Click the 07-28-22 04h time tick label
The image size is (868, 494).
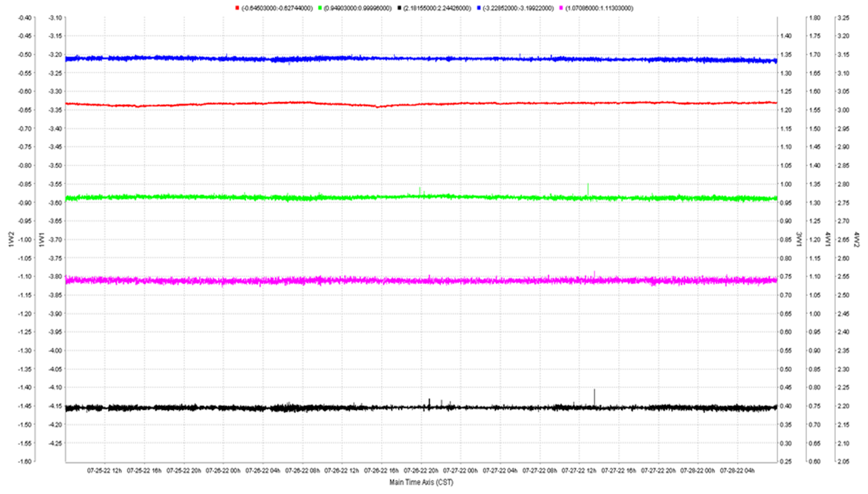737,470
